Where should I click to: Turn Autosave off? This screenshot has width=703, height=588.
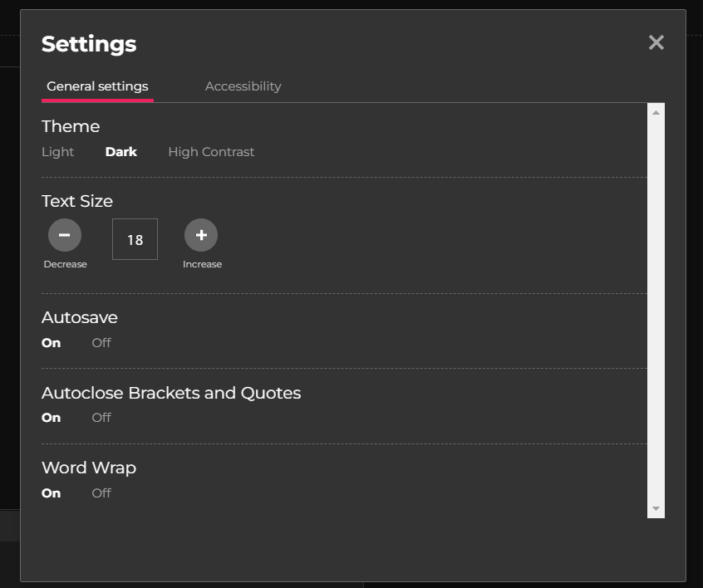point(101,343)
